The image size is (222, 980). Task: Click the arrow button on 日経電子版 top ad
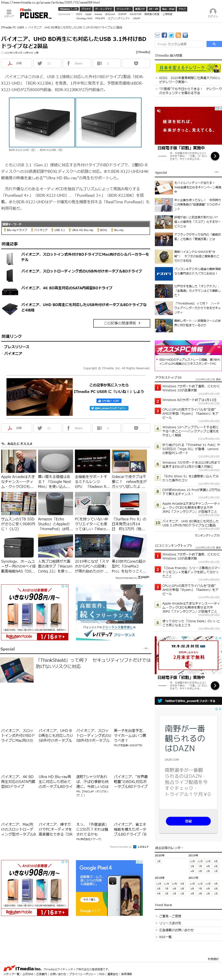pyautogui.click(x=215, y=156)
